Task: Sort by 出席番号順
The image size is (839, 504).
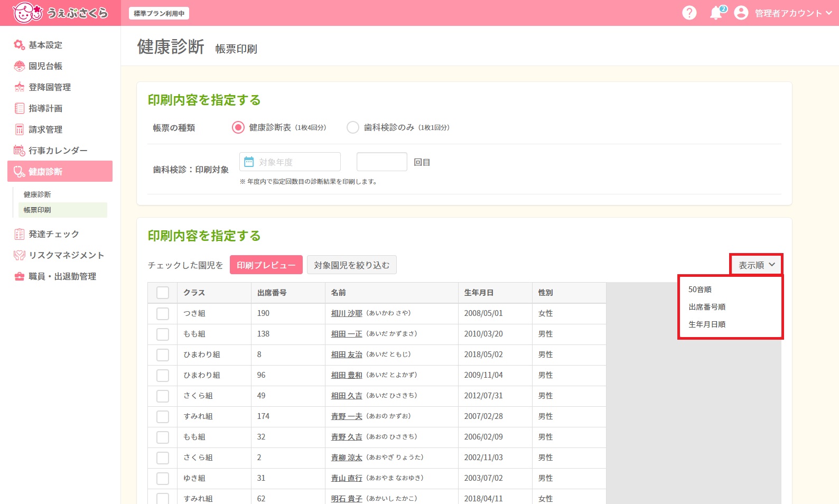Action: tap(707, 307)
